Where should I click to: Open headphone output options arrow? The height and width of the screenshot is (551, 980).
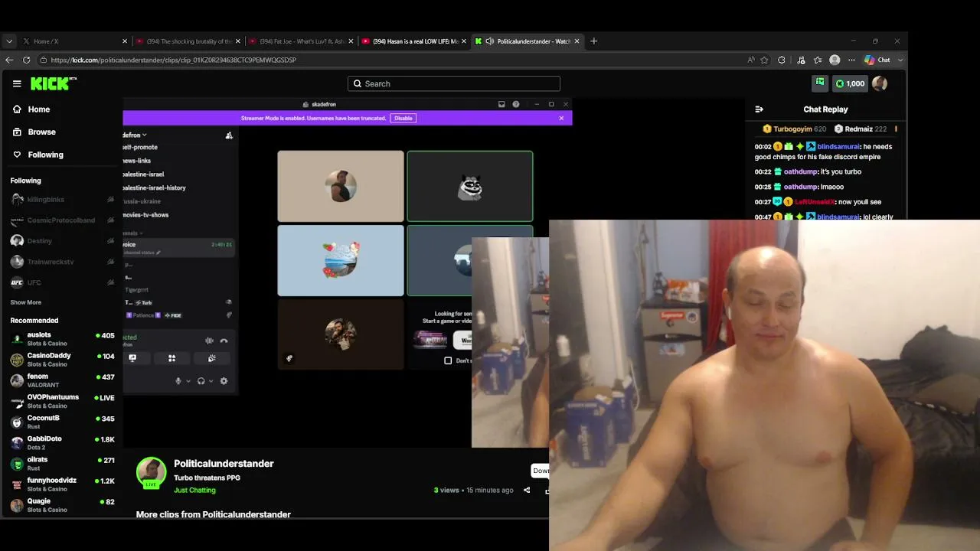pyautogui.click(x=211, y=381)
